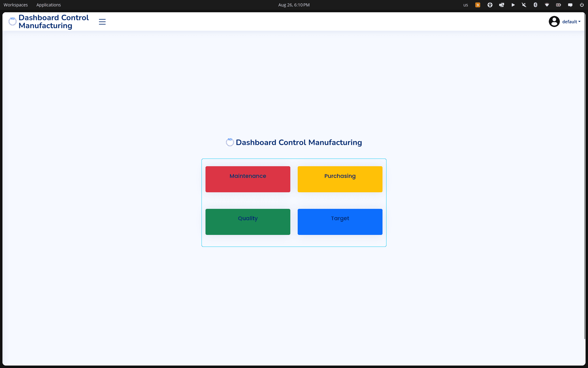Click the chat bubble tray icon
Screen dimensions: 588x368
[x=570, y=5]
